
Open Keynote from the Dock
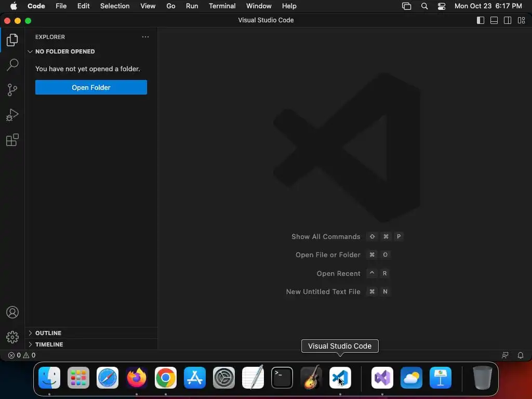coord(441,378)
